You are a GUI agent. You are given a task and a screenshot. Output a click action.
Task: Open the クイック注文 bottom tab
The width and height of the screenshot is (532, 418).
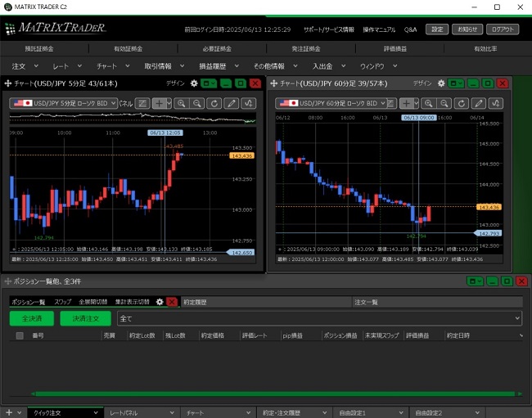pyautogui.click(x=65, y=412)
